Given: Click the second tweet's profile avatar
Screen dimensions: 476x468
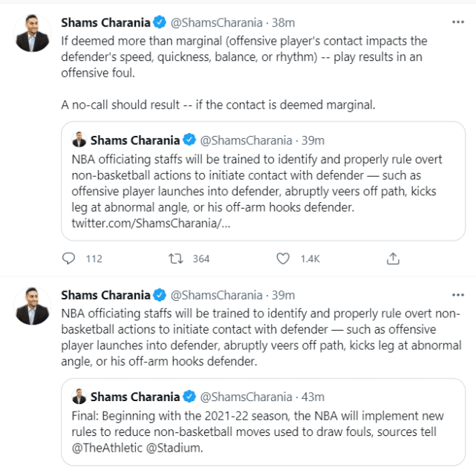Looking at the screenshot, I should 33,304.
